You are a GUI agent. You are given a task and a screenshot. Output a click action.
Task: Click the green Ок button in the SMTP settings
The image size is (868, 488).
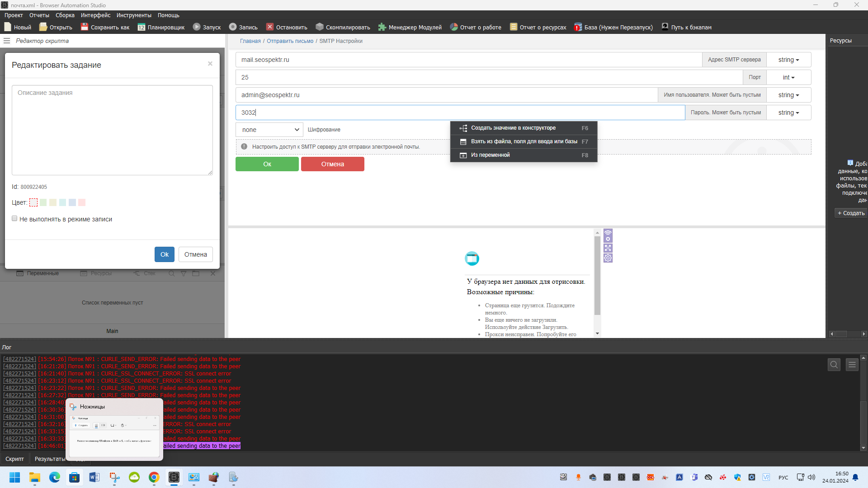click(267, 164)
